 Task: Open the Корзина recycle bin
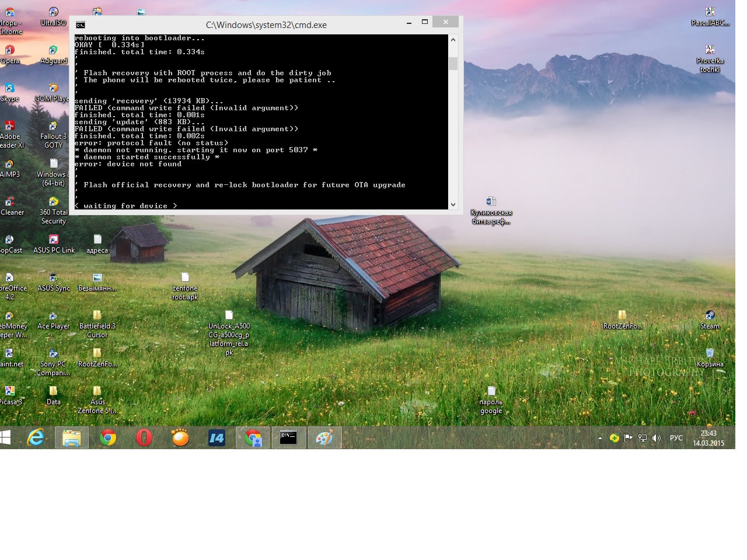710,355
